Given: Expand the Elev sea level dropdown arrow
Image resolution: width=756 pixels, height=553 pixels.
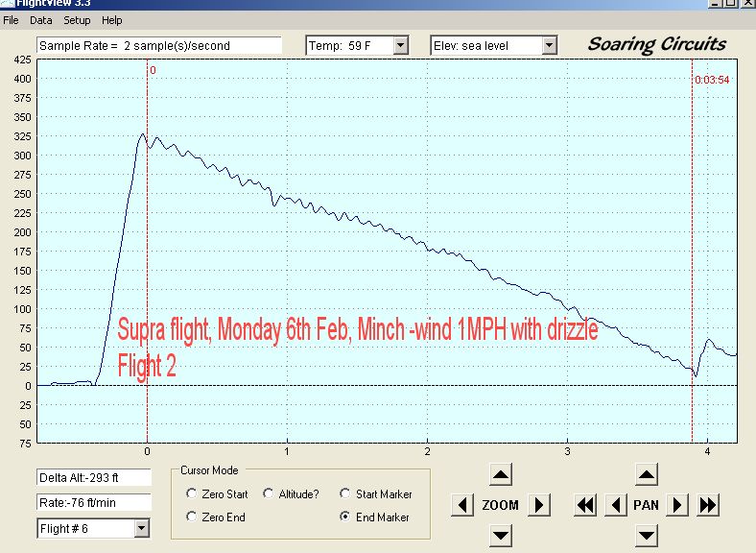Looking at the screenshot, I should click(549, 46).
